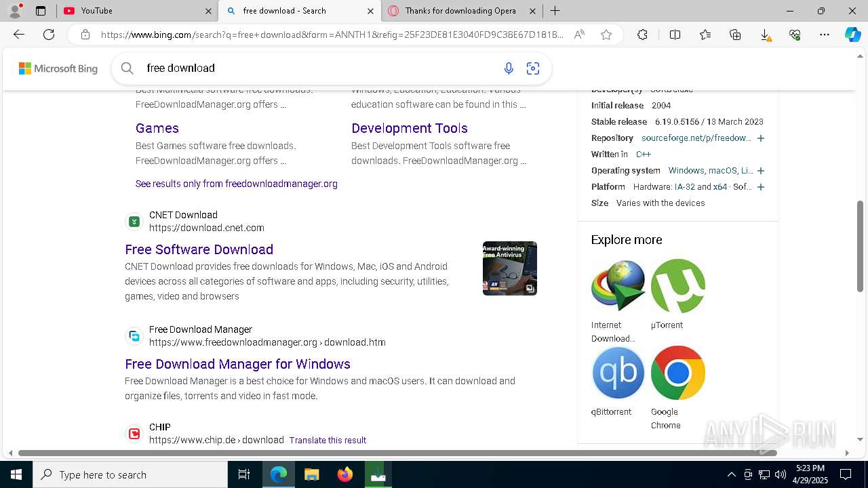Click the Windows, macOS operating system link
Image resolution: width=868 pixels, height=488 pixels.
pyautogui.click(x=711, y=171)
